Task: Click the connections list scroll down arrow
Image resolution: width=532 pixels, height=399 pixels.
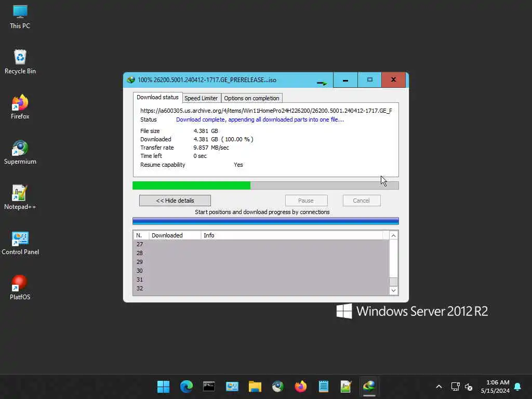Action: [394, 290]
